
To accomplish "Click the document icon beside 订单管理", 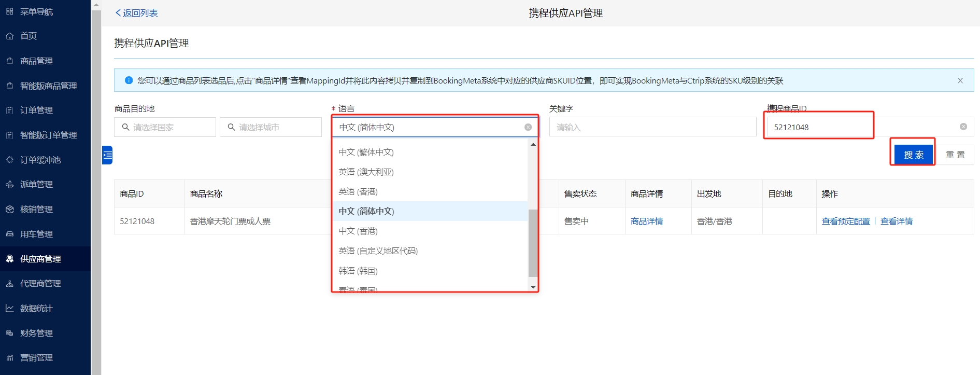I will pyautogui.click(x=9, y=110).
